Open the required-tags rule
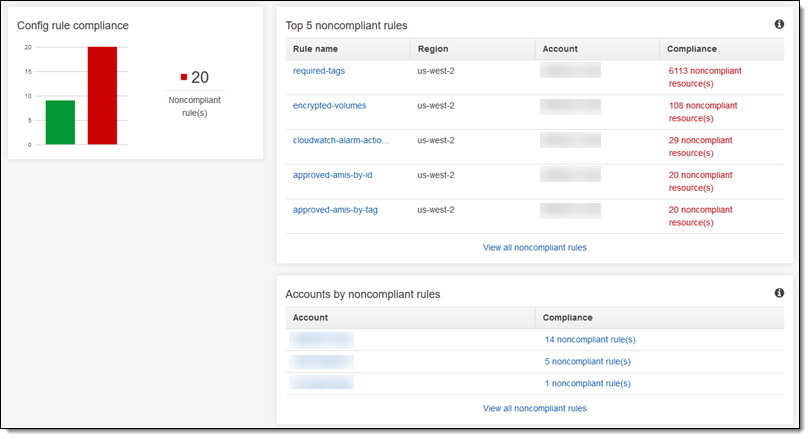 (318, 71)
